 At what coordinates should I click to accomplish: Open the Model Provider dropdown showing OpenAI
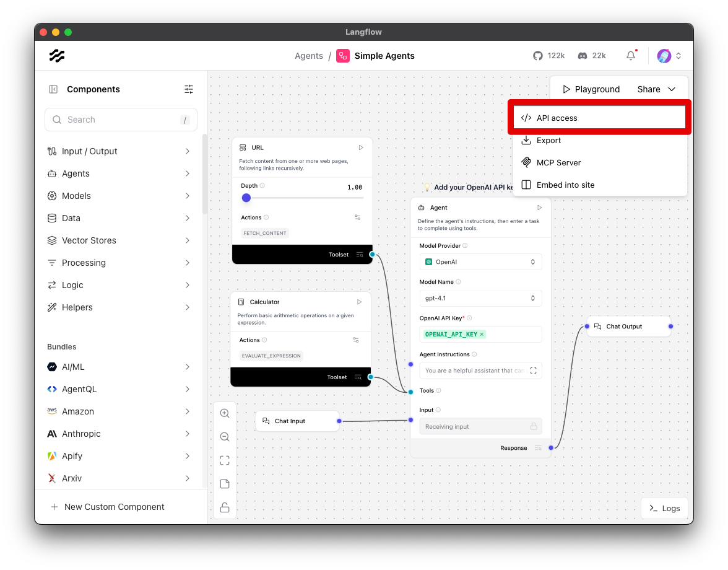(x=481, y=261)
